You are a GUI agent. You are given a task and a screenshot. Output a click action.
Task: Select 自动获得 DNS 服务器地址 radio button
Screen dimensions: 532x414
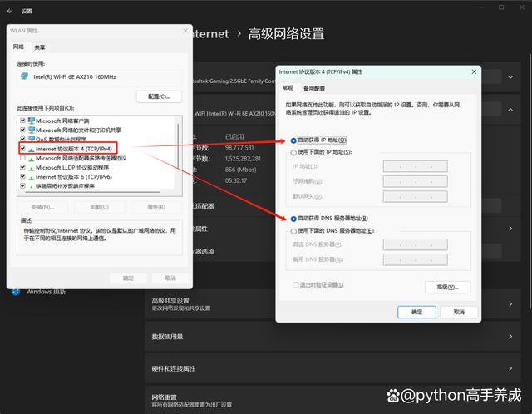pos(293,219)
